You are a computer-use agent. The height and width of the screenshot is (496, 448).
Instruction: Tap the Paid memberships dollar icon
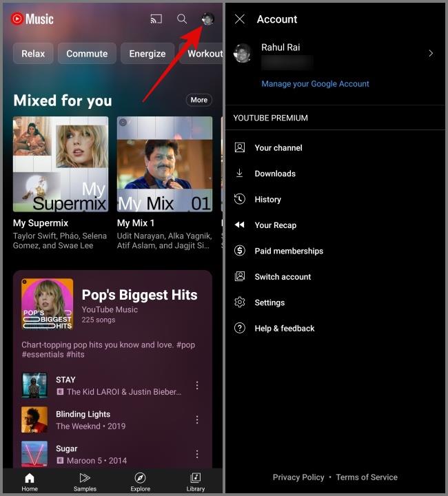coord(240,251)
